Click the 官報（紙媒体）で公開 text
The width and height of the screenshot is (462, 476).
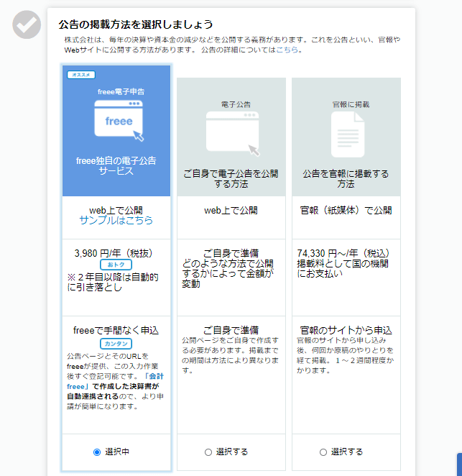346,211
